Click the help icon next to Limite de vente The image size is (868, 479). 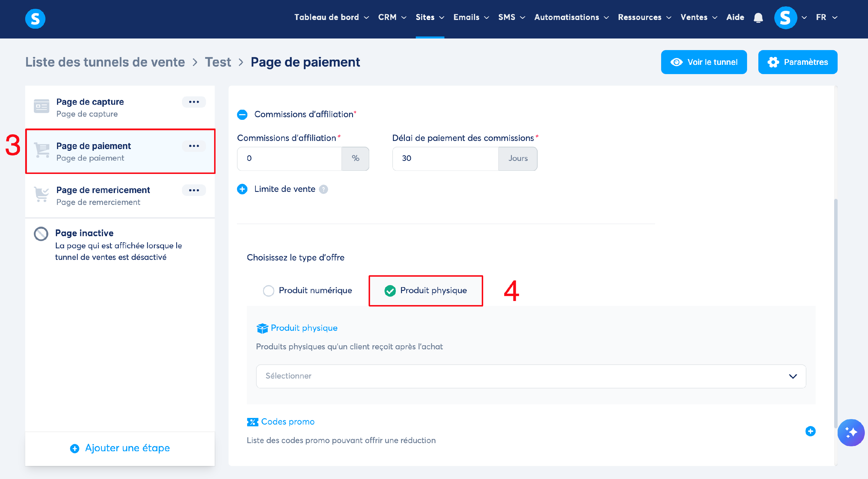tap(323, 190)
